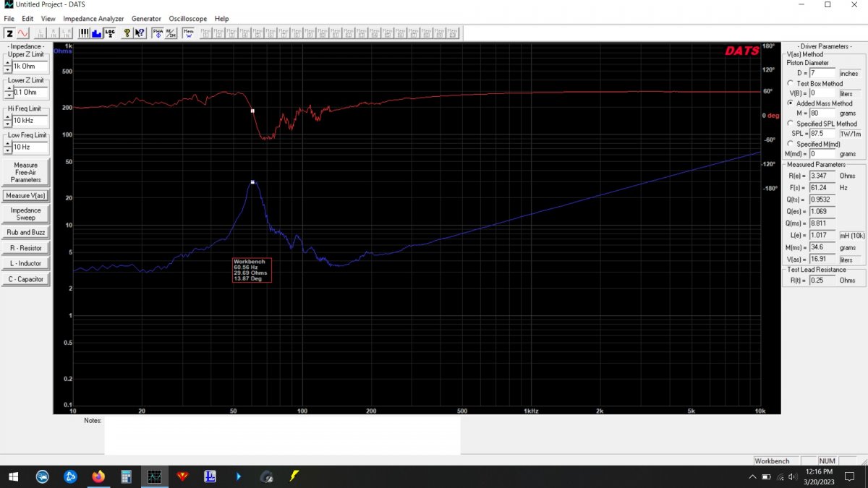Click the greyed R IN toolbar icon
Viewport: 868px width, 488px height.
[x=54, y=33]
